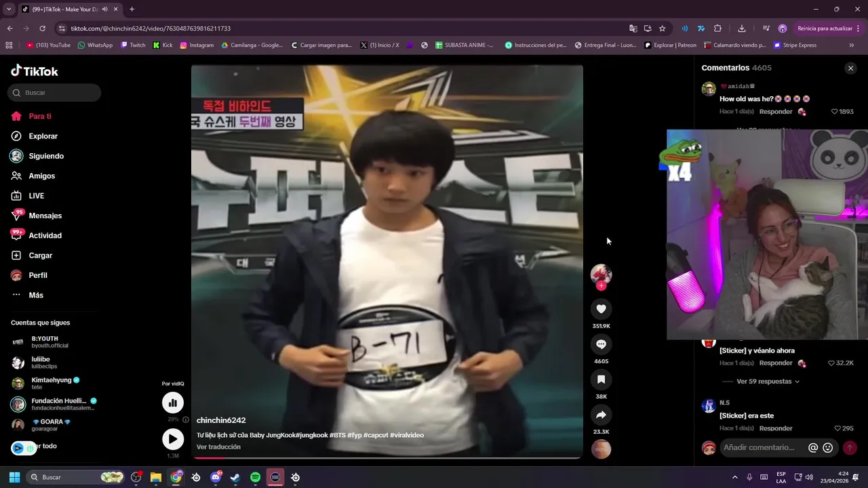Open the media controls icon in Chrome
Image resolution: width=868 pixels, height=488 pixels.
766,28
